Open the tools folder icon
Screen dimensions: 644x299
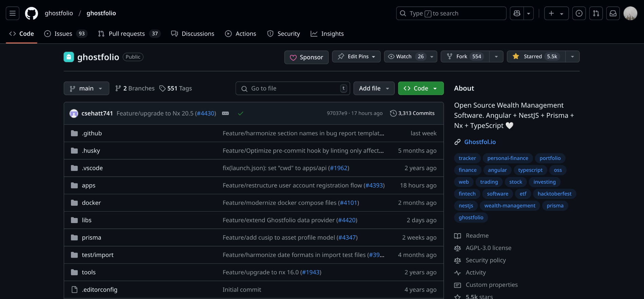click(74, 272)
